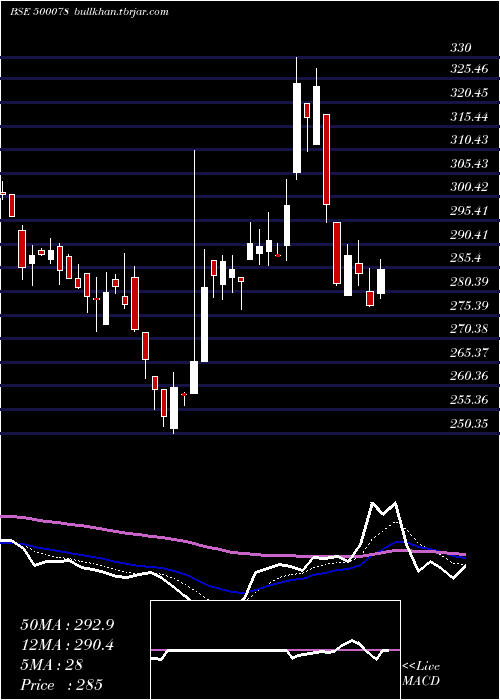Click the 270.38 price axis label
Image resolution: width=500 pixels, height=700 pixels.
click(x=469, y=329)
